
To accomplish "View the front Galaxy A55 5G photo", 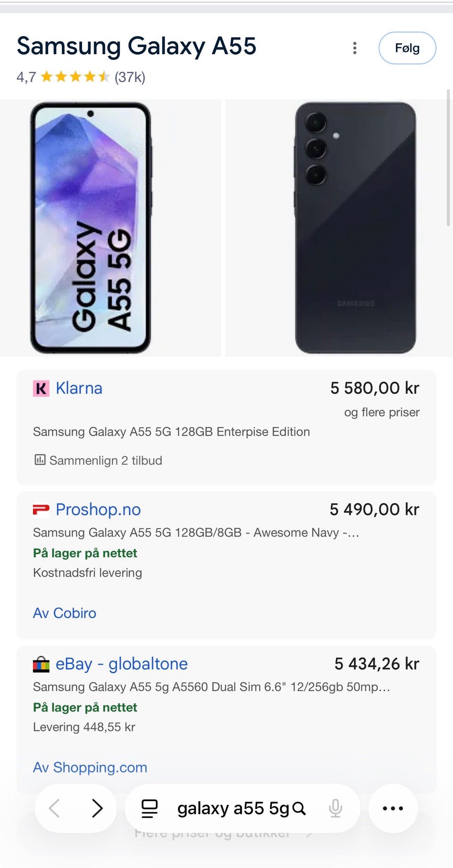I will tap(91, 228).
